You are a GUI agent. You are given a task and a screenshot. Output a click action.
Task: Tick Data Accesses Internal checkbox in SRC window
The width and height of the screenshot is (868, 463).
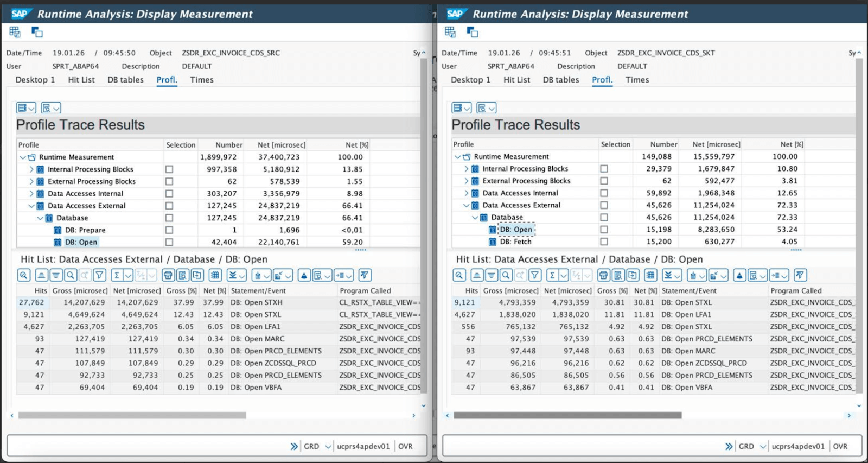click(x=169, y=193)
